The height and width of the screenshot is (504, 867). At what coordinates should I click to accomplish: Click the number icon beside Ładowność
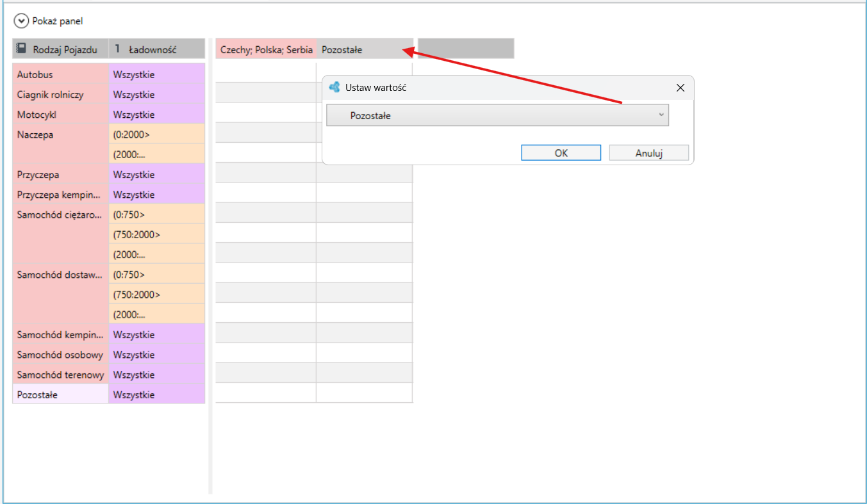point(118,49)
